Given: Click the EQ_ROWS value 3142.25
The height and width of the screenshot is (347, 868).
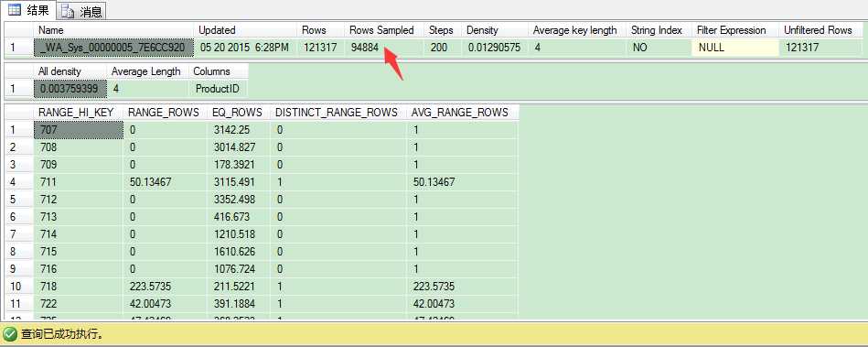Looking at the screenshot, I should (239, 130).
